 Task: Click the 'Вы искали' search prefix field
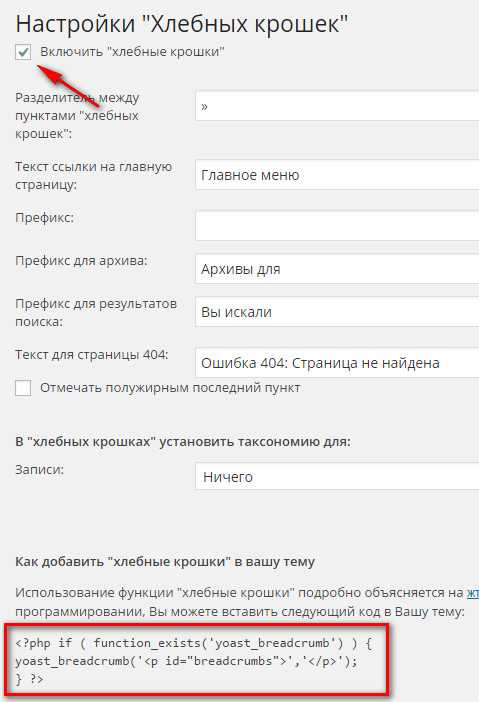coord(337,312)
